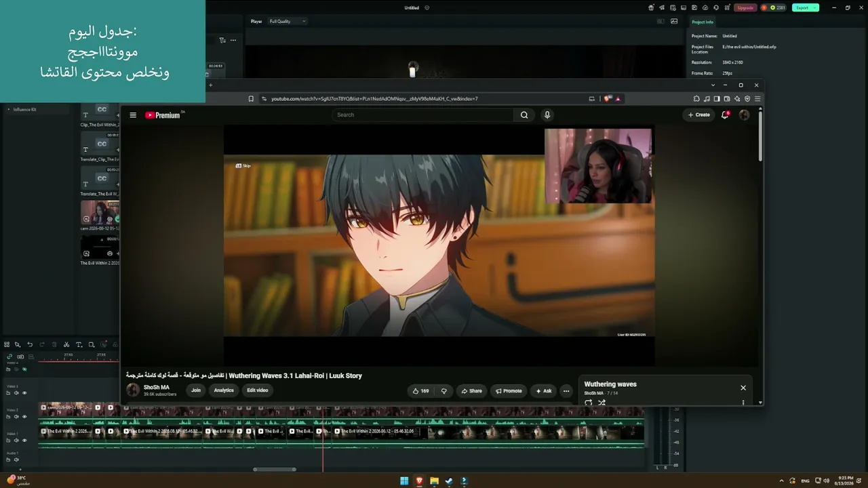Mute the Video 3 track audio

coord(17,393)
